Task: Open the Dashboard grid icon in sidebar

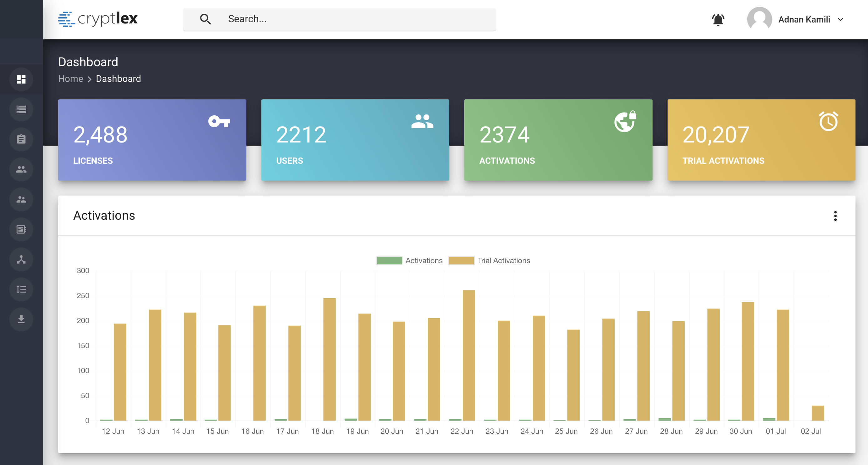Action: click(x=21, y=79)
